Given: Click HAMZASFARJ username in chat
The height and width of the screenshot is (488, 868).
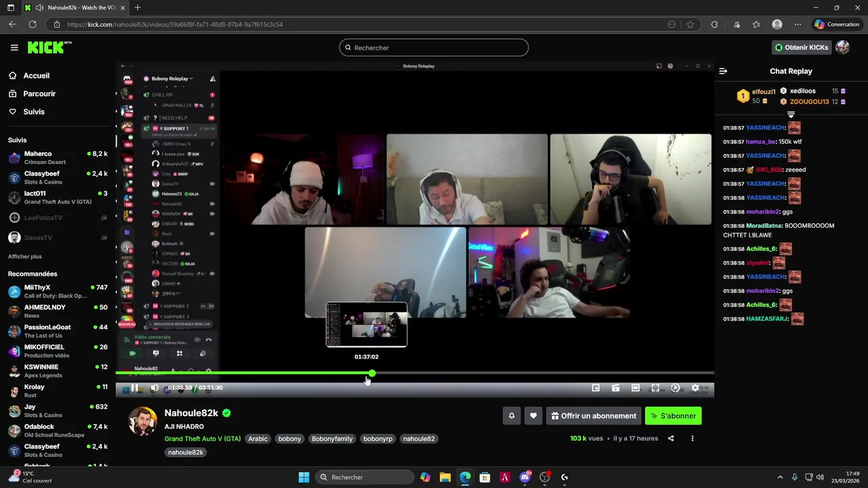Looking at the screenshot, I should point(767,319).
